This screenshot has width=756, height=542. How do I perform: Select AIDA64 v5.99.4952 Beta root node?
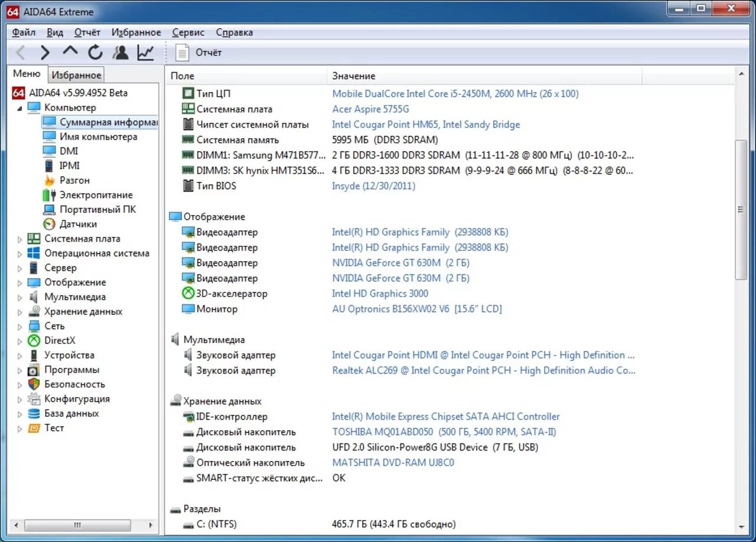(70, 93)
